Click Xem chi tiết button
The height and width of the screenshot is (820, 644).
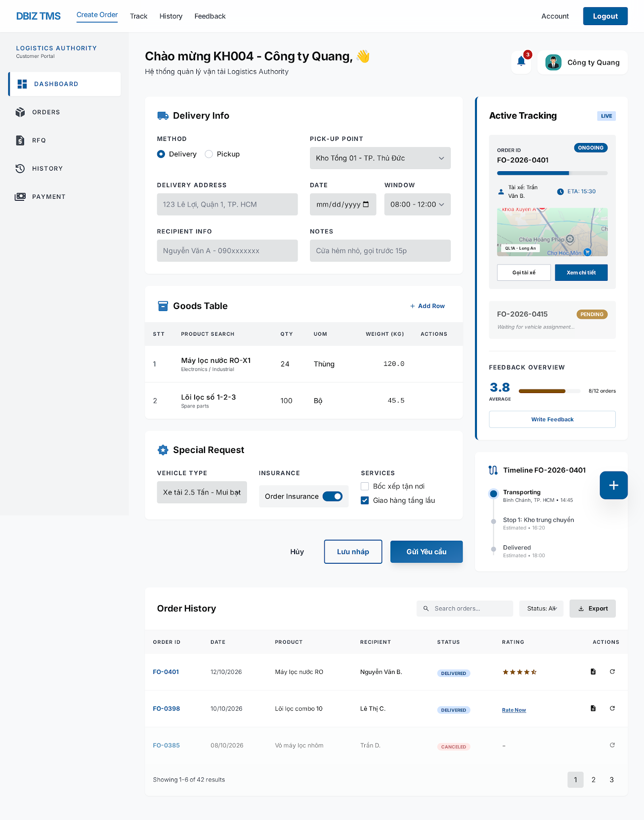[x=581, y=273]
